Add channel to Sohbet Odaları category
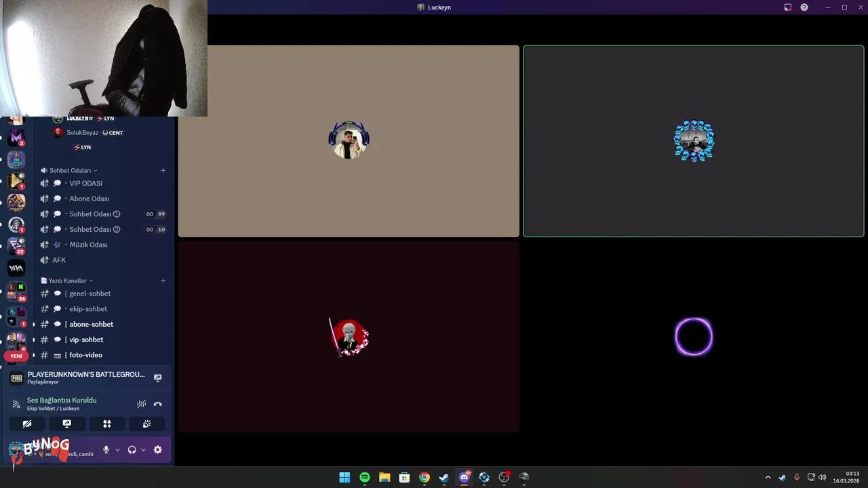The height and width of the screenshot is (488, 868). 163,170
